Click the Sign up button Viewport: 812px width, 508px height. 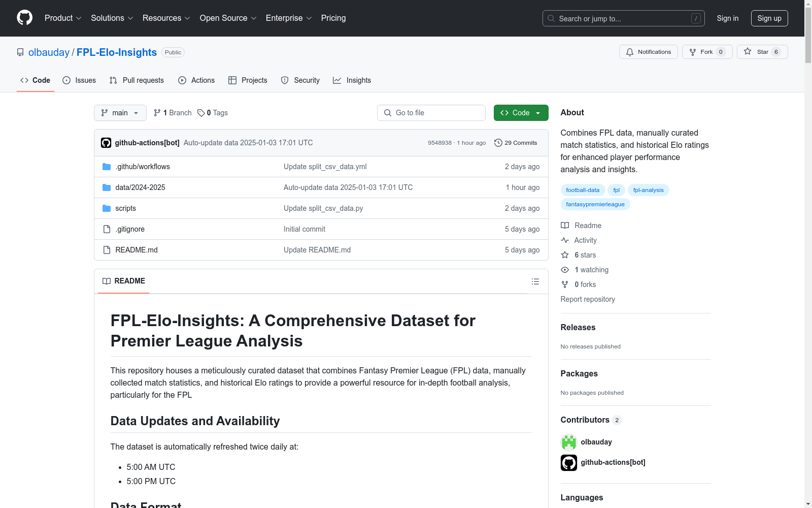coord(769,18)
